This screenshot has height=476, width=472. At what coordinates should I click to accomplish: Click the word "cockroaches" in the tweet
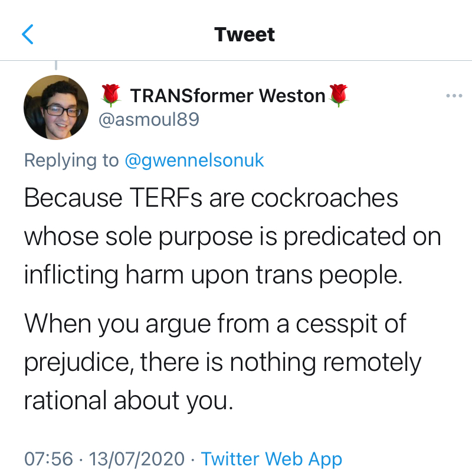click(x=324, y=198)
